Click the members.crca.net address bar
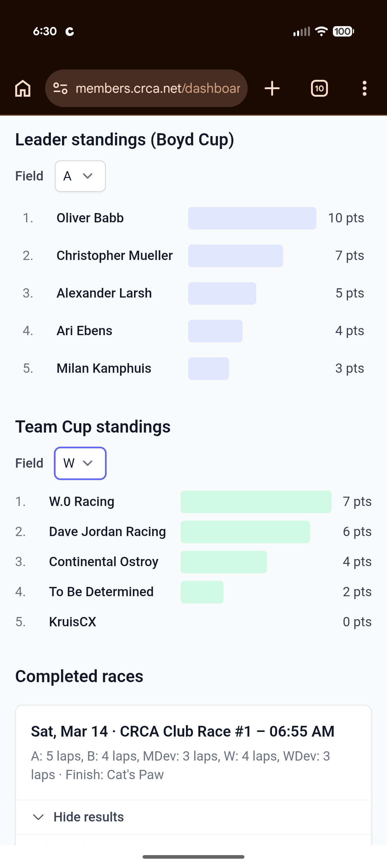Screen dimensions: 387x868 pyautogui.click(x=158, y=88)
